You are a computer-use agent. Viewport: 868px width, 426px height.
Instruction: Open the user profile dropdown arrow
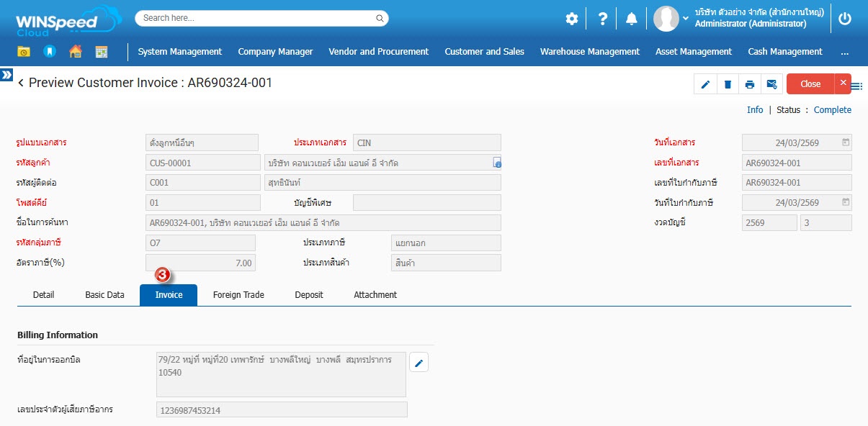[686, 19]
